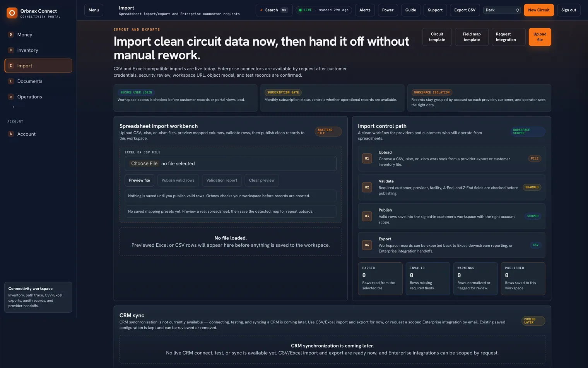This screenshot has height=368, width=588.
Task: Click 'CRM synchronization is coming later.' text
Action: point(332,346)
